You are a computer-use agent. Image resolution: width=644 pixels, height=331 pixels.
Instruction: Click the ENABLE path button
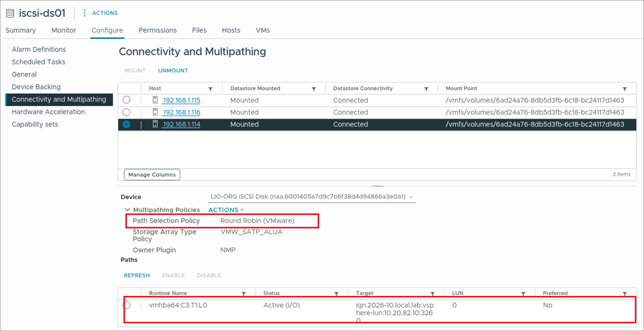(173, 275)
